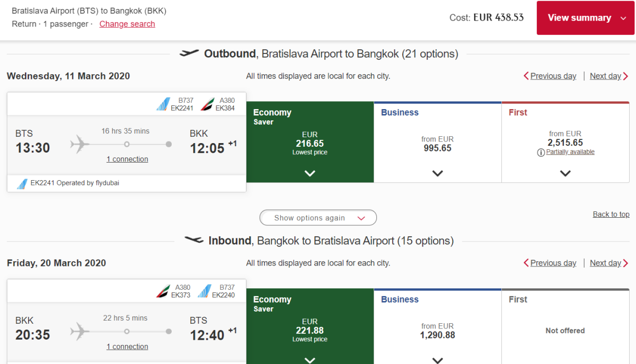Screen dimensions: 636x364
Task: Expand Show options again dropdown
Action: click(x=318, y=218)
